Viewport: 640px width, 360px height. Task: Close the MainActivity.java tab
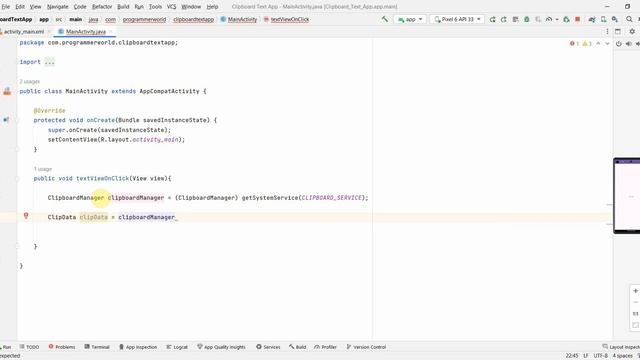point(111,31)
